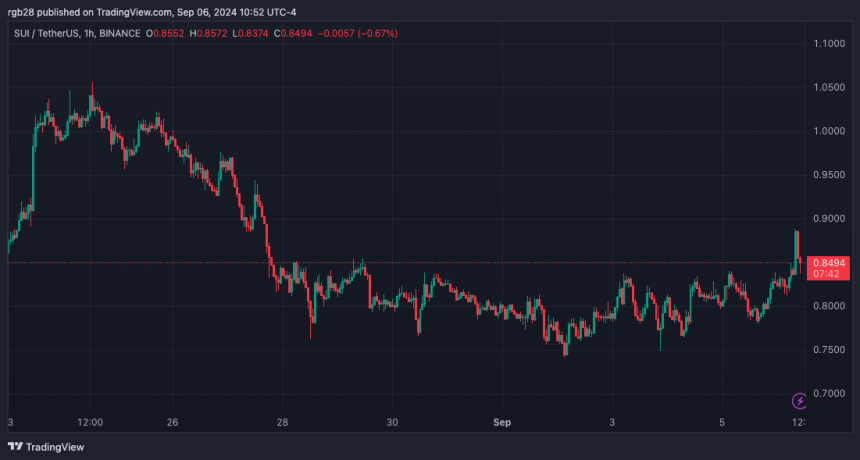Select the Sep marker on time axis
The image size is (860, 460).
click(502, 422)
